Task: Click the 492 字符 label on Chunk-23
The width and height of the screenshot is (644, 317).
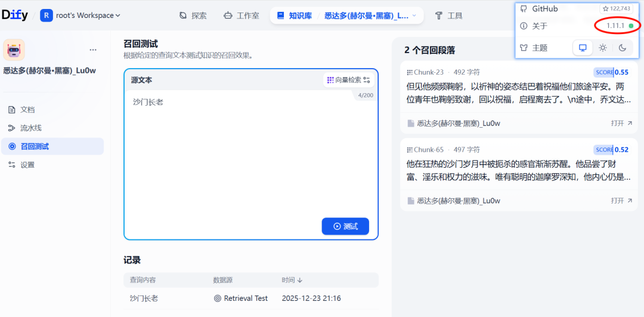Action: coord(466,72)
